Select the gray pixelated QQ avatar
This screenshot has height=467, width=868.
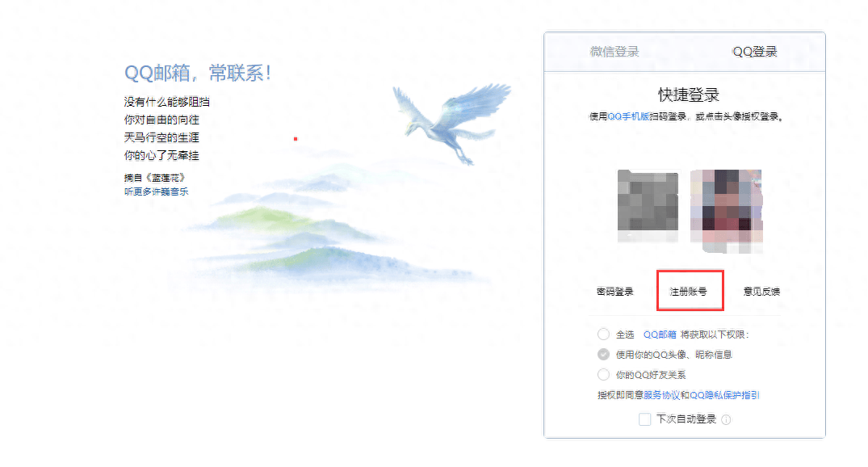[x=648, y=205]
